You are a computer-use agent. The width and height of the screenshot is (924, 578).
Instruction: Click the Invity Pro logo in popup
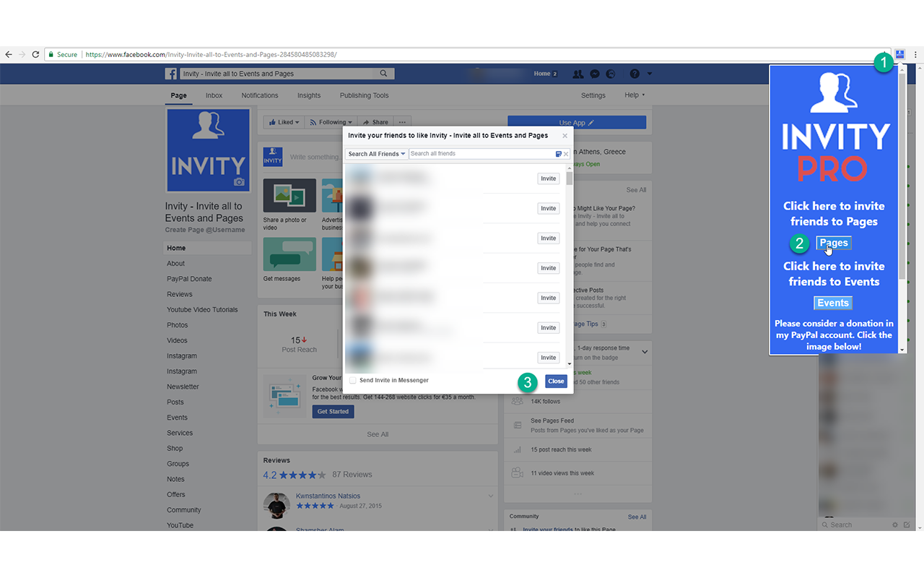click(x=836, y=127)
